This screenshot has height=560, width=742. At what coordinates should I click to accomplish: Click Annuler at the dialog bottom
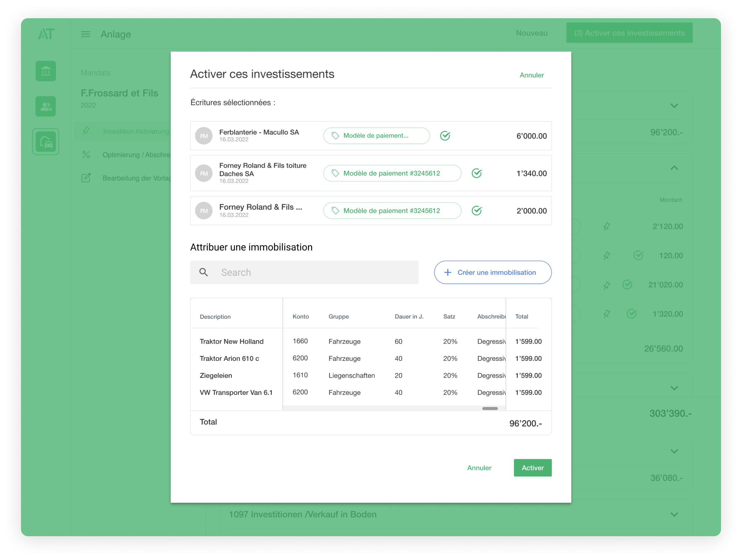coord(479,468)
